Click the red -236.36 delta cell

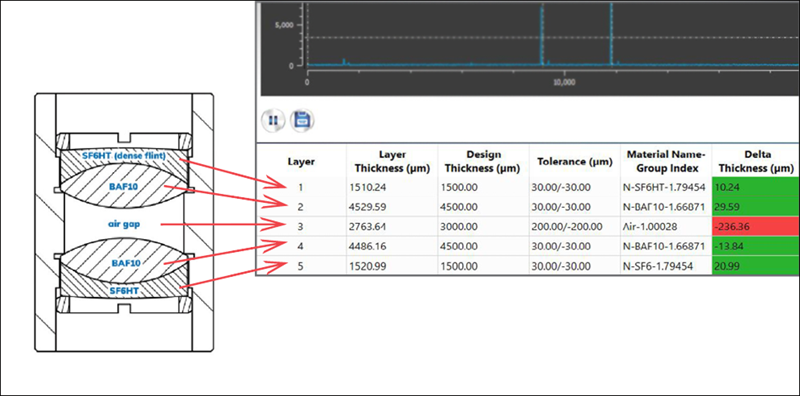pos(756,227)
